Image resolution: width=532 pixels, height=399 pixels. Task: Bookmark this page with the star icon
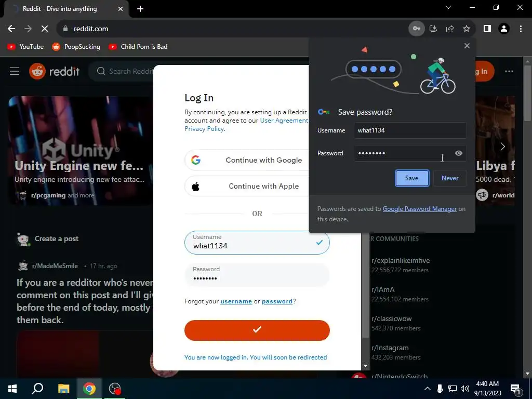[467, 29]
